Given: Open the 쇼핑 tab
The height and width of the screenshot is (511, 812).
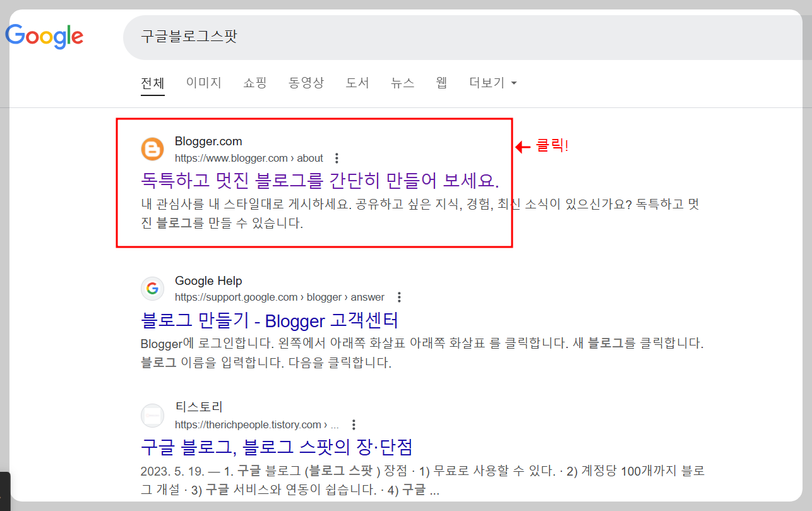Looking at the screenshot, I should point(255,83).
